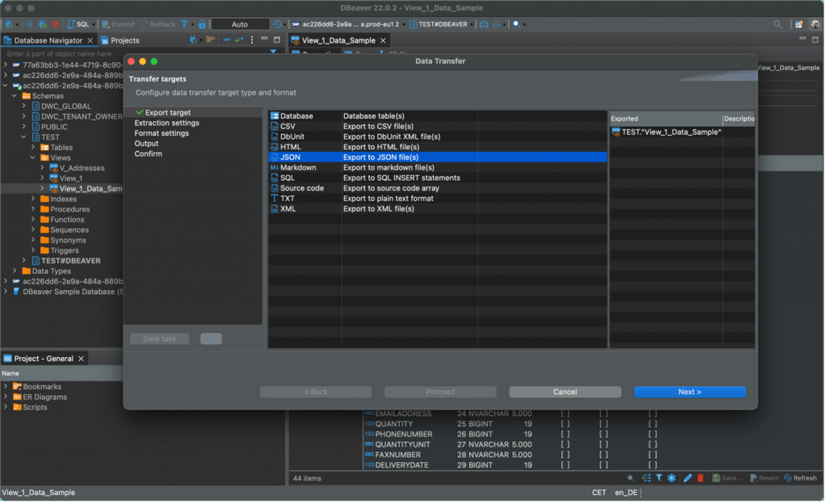Viewport: 827px width, 504px height.
Task: Open the Extraction settings wizard step
Action: coord(166,123)
